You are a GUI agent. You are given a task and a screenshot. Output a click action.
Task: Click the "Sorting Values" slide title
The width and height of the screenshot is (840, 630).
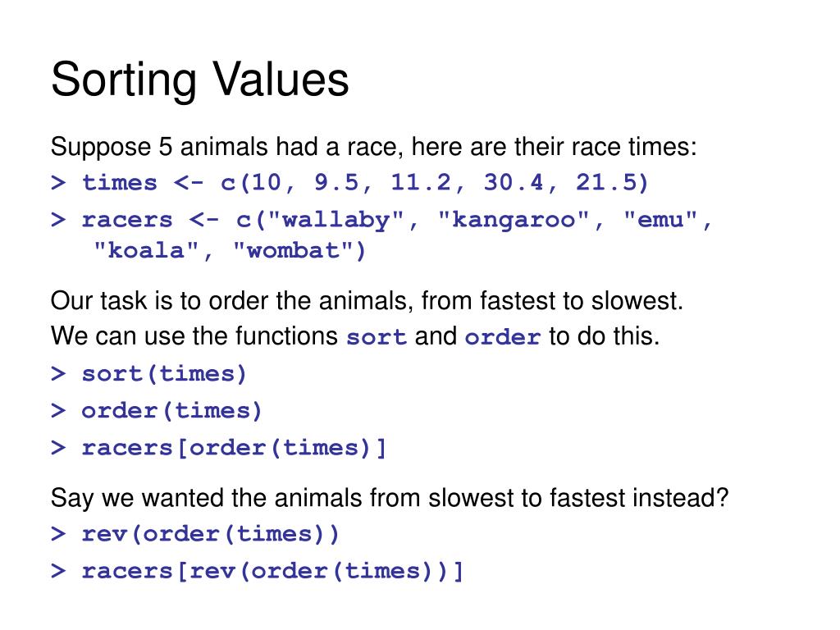pyautogui.click(x=199, y=80)
